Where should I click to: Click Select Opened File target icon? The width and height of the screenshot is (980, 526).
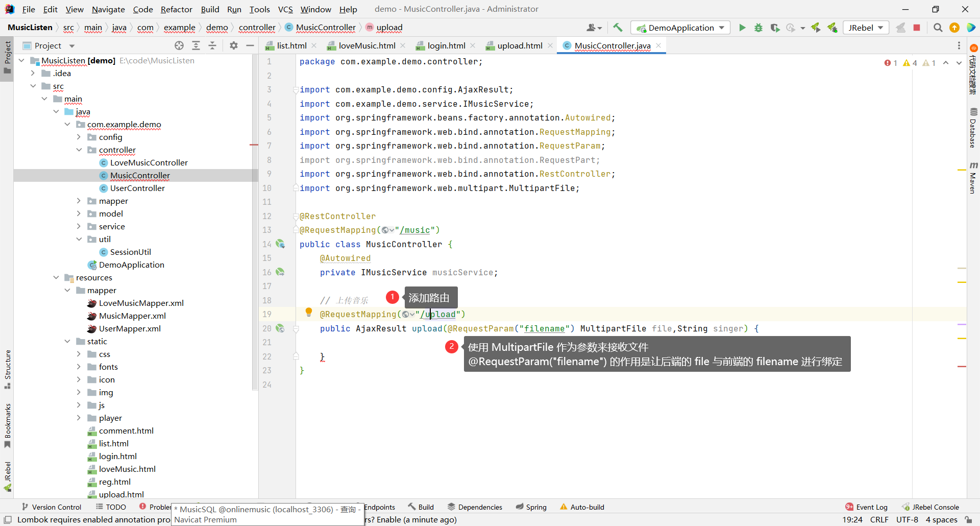pos(179,45)
